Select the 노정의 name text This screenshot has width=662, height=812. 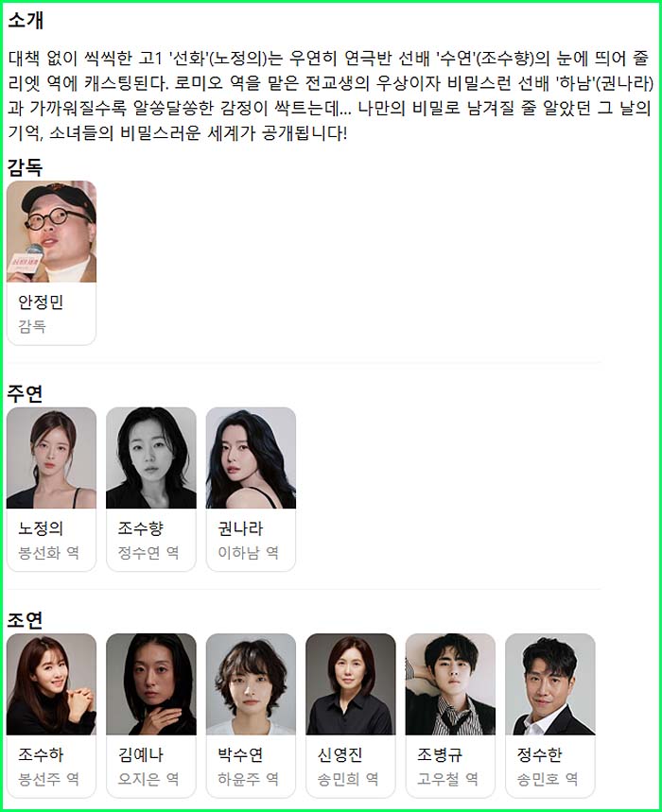pos(41,528)
